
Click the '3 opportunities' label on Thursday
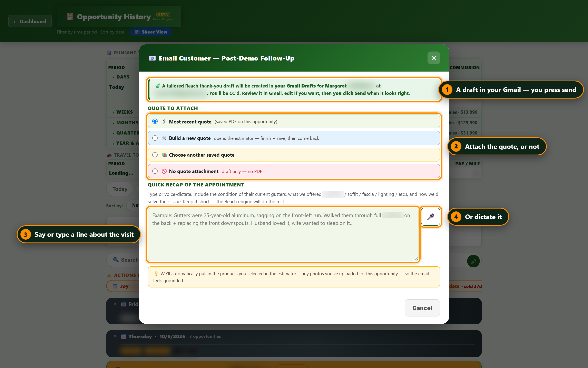click(x=205, y=336)
